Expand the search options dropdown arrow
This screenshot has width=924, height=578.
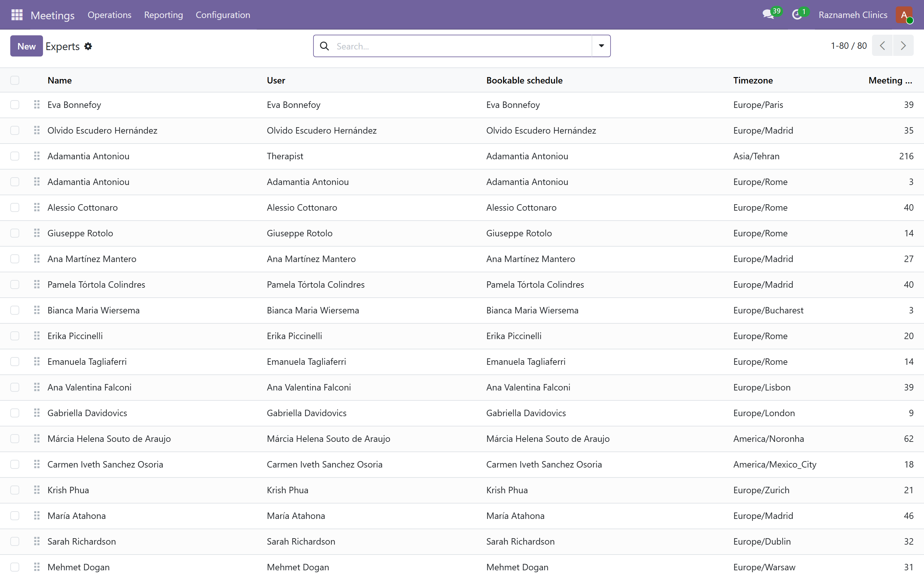601,46
